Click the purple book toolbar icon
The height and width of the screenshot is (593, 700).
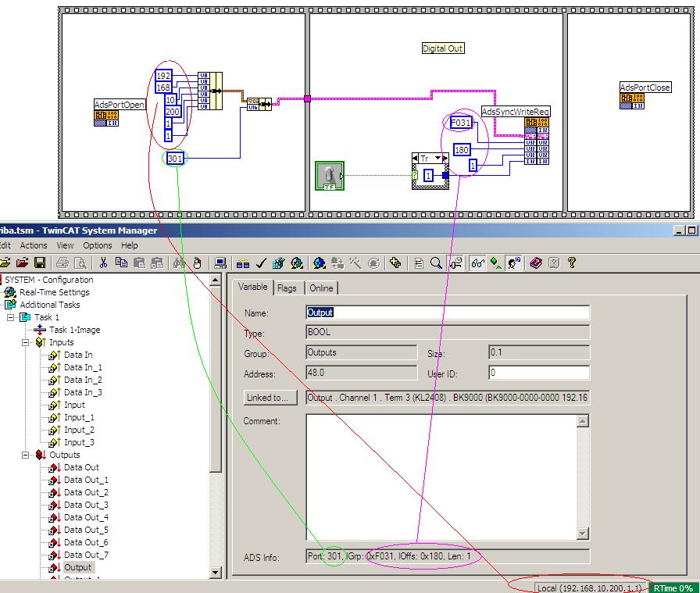[536, 263]
